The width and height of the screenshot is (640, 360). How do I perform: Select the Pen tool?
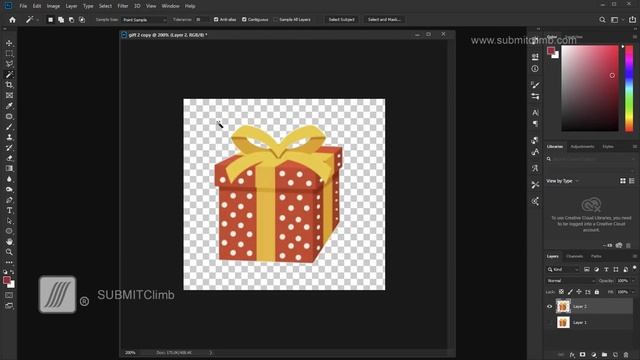(x=9, y=200)
